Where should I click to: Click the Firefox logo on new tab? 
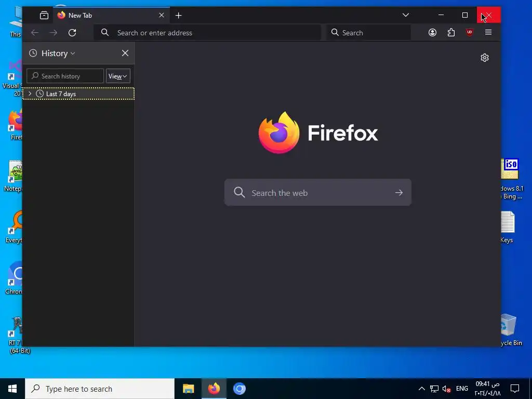279,132
